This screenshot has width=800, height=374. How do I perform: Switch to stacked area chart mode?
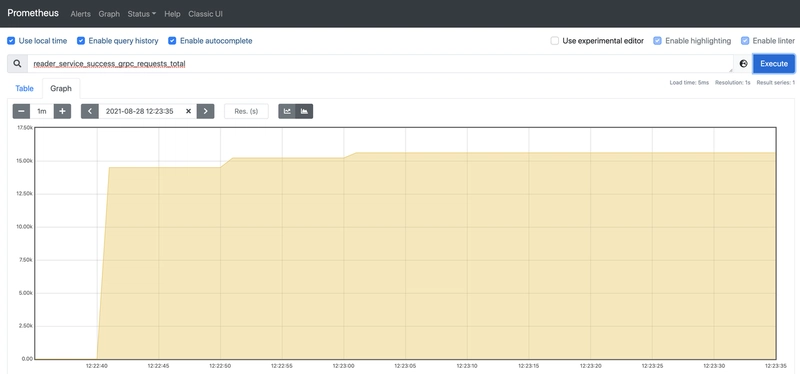click(x=305, y=111)
